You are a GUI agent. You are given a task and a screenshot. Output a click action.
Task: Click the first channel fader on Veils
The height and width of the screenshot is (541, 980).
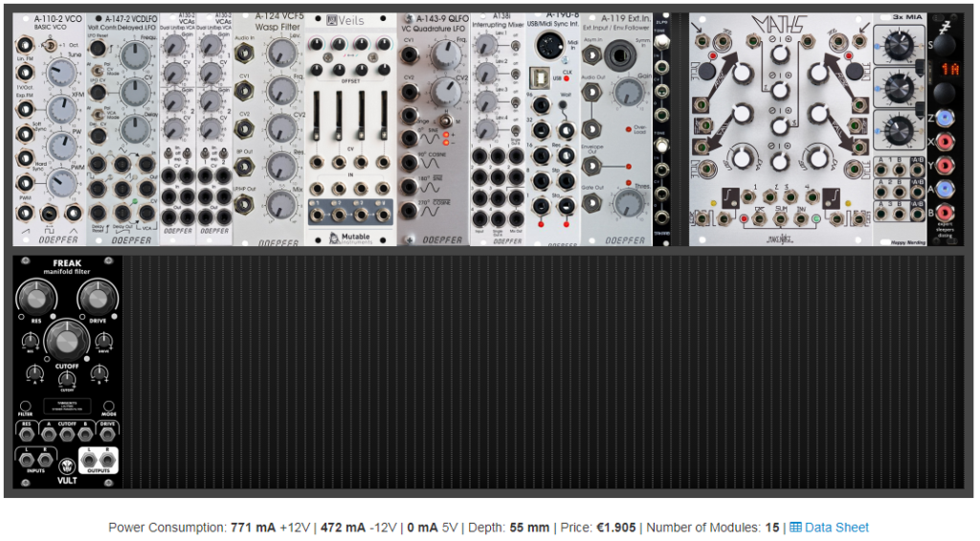(x=317, y=116)
